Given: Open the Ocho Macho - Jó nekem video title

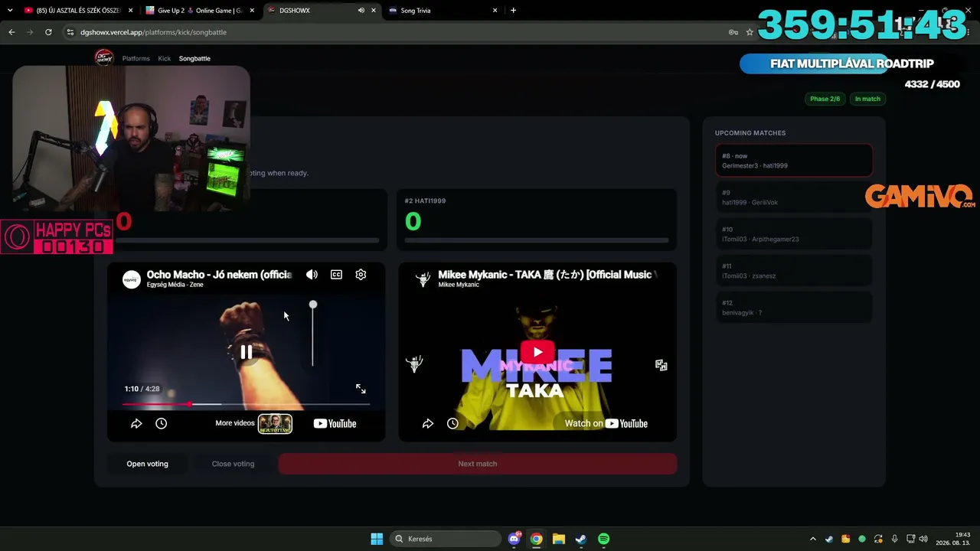Looking at the screenshot, I should tap(220, 275).
